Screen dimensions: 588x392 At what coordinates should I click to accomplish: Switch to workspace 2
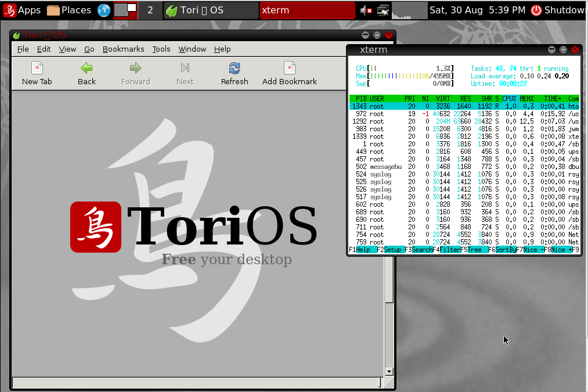(x=150, y=10)
